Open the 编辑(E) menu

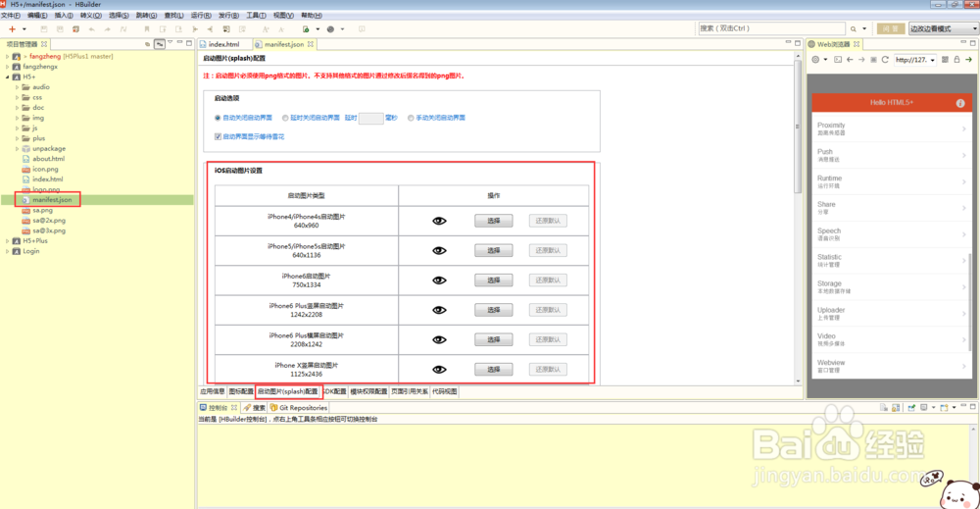pyautogui.click(x=37, y=15)
